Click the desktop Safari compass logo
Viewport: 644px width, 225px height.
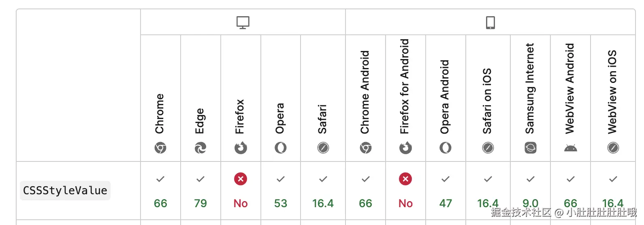[x=323, y=148]
